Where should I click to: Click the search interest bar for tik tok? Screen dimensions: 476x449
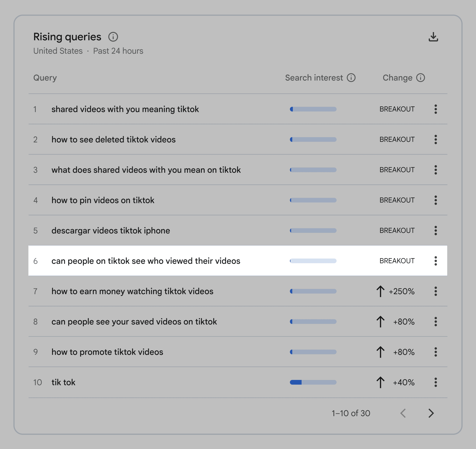tap(313, 382)
